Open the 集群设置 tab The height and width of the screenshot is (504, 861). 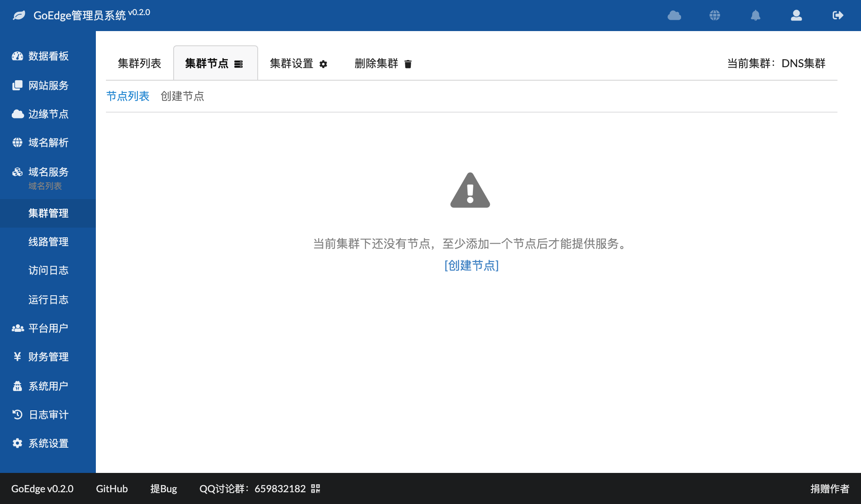(298, 63)
